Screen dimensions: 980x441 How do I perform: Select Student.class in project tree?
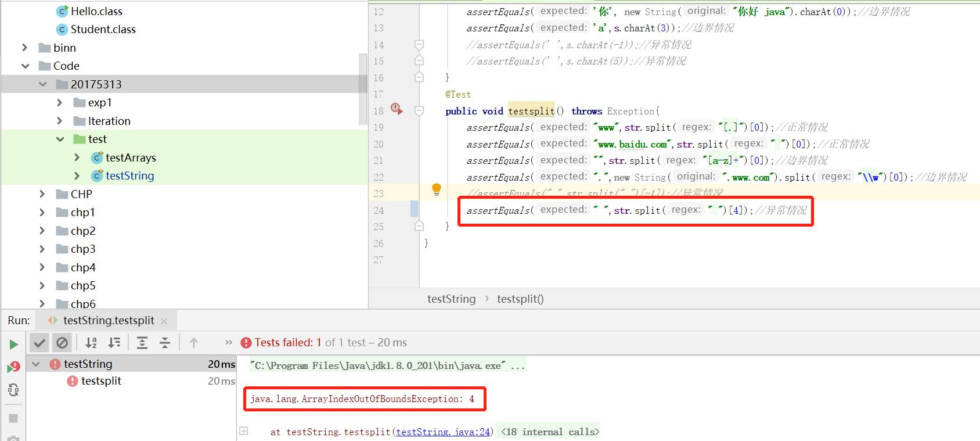coord(103,29)
